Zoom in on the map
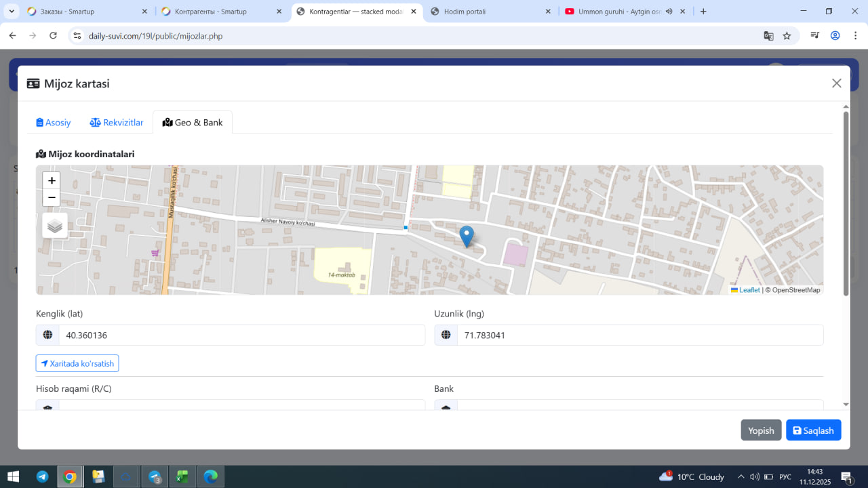Screen dimensions: 868x488 point(52,181)
